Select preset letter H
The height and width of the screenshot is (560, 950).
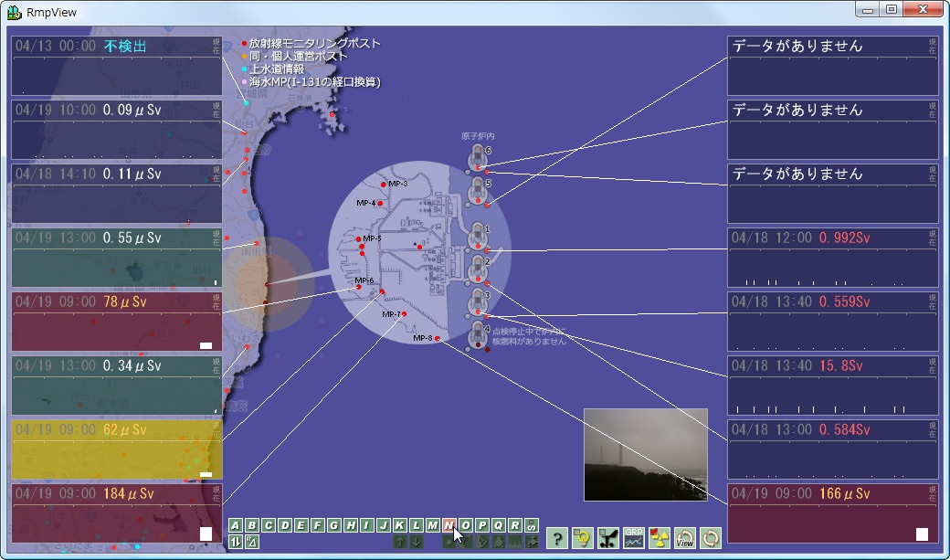tap(350, 525)
